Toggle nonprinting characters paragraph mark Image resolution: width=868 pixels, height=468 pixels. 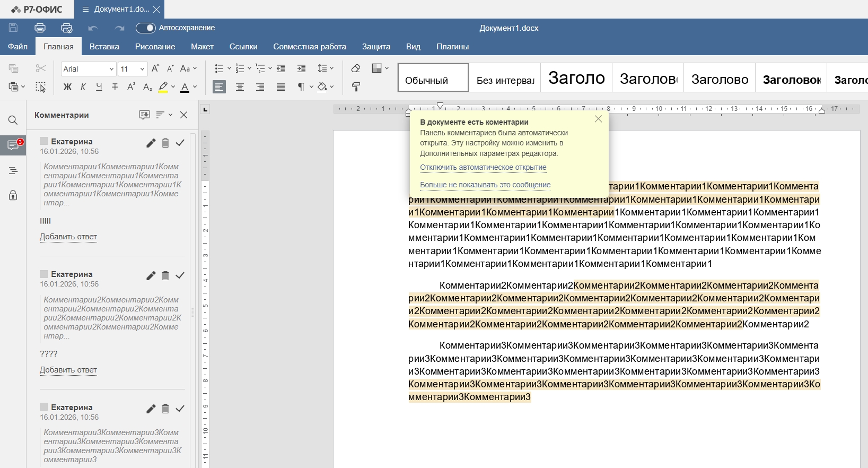pos(301,87)
